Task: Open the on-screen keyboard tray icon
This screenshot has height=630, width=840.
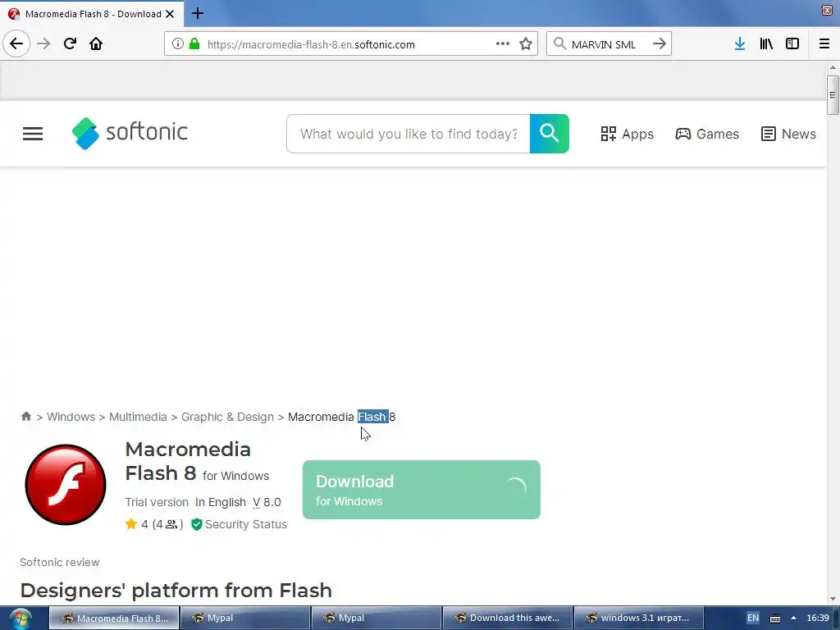Action: pyautogui.click(x=775, y=619)
